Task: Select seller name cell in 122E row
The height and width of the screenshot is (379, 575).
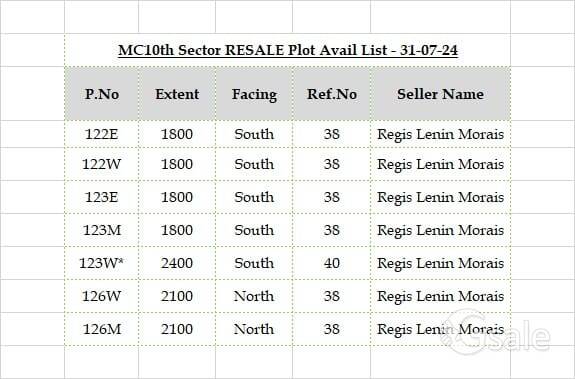Action: 440,134
